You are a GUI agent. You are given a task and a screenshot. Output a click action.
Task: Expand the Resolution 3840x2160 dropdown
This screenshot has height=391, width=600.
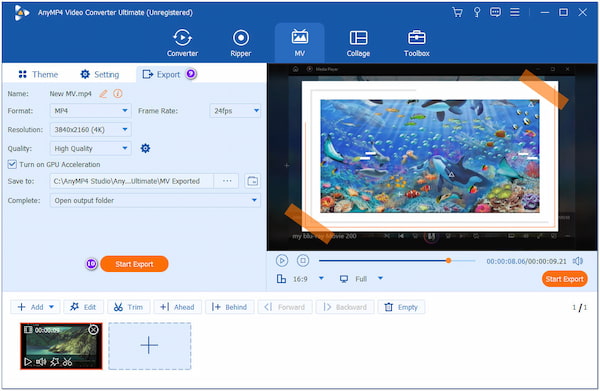pyautogui.click(x=91, y=129)
